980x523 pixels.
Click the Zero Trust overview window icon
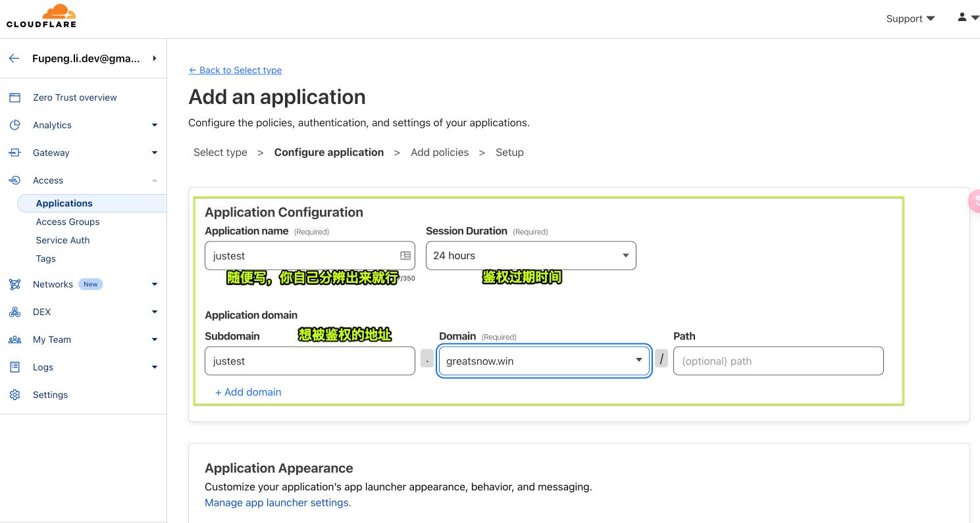pyautogui.click(x=14, y=97)
